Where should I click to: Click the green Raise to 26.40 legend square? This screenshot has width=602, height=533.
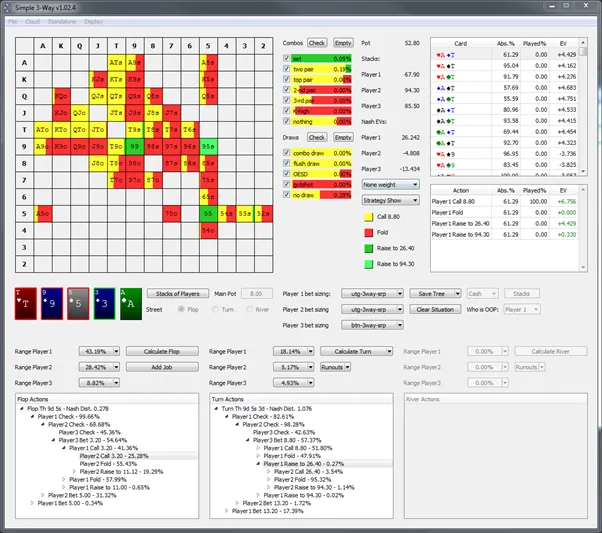point(369,247)
